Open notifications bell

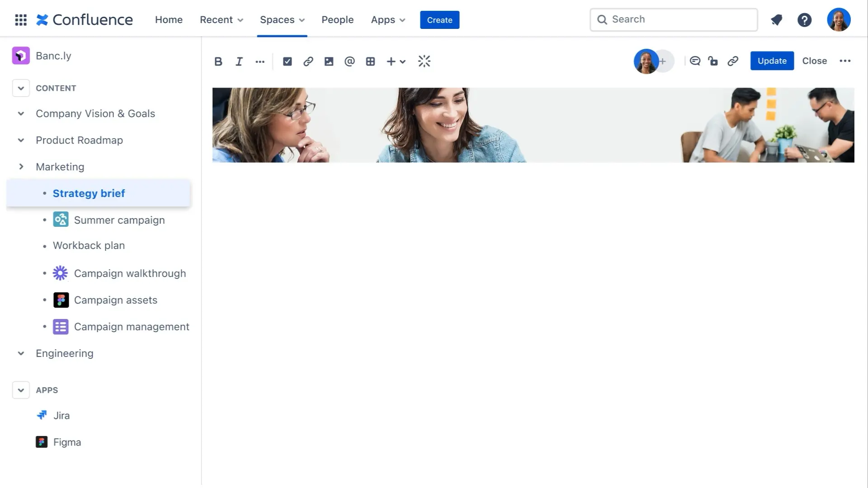(x=776, y=20)
